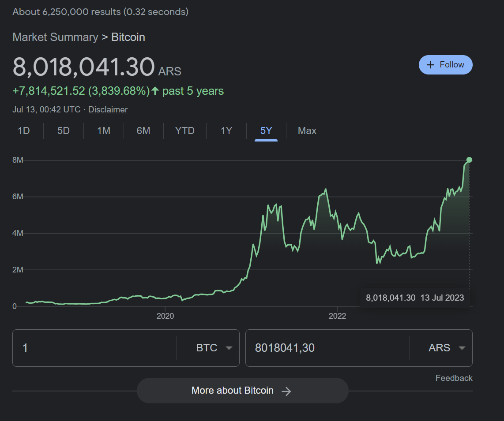
Task: Select the 1D time range tab
Action: pyautogui.click(x=23, y=131)
